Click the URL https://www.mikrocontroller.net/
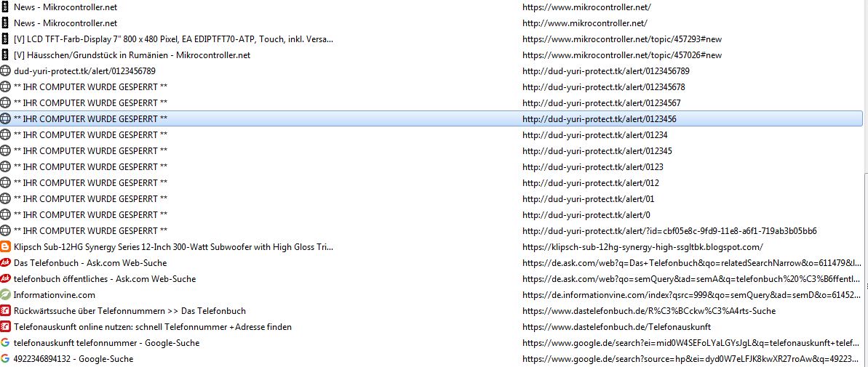This screenshot has width=868, height=367. [586, 7]
